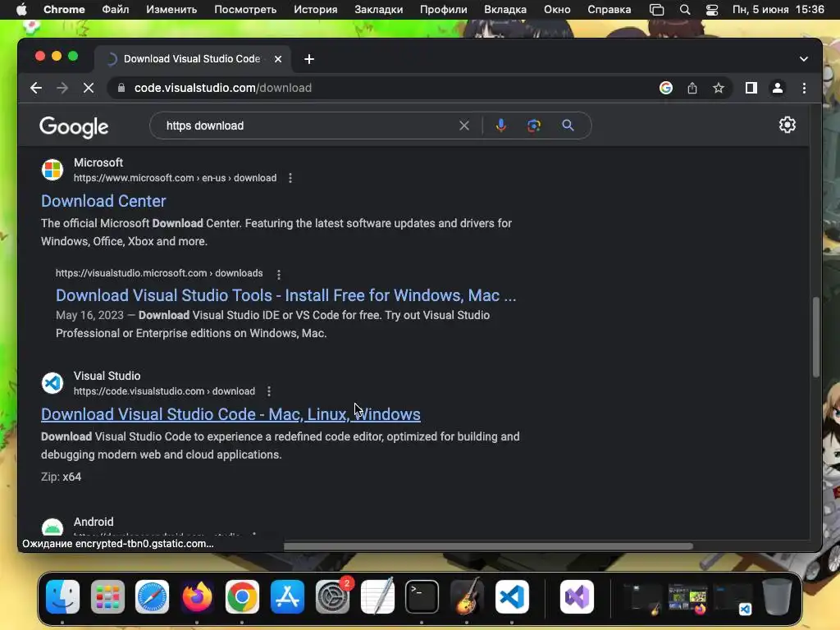
Task: Open the Изменить menu
Action: (x=171, y=10)
